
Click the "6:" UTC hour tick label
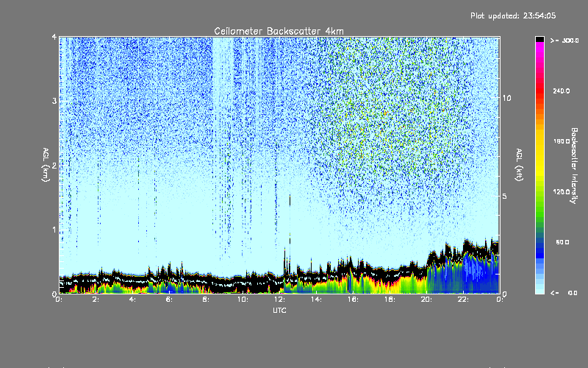(x=170, y=300)
